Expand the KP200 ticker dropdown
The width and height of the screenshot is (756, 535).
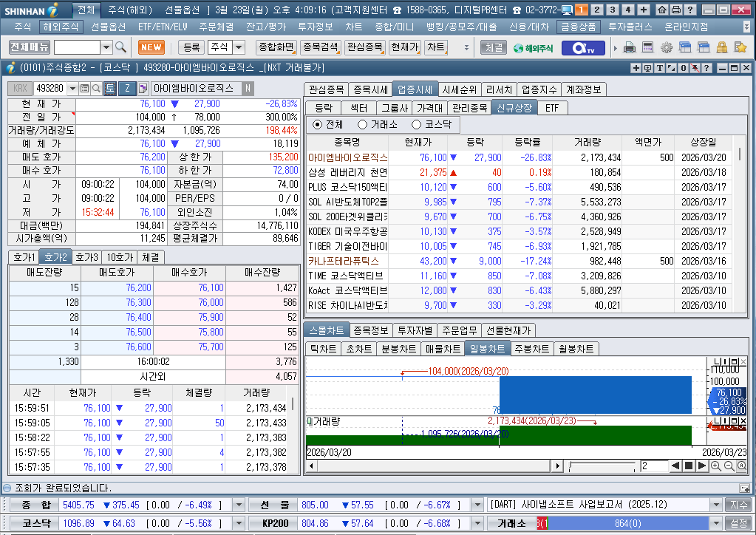tap(477, 523)
